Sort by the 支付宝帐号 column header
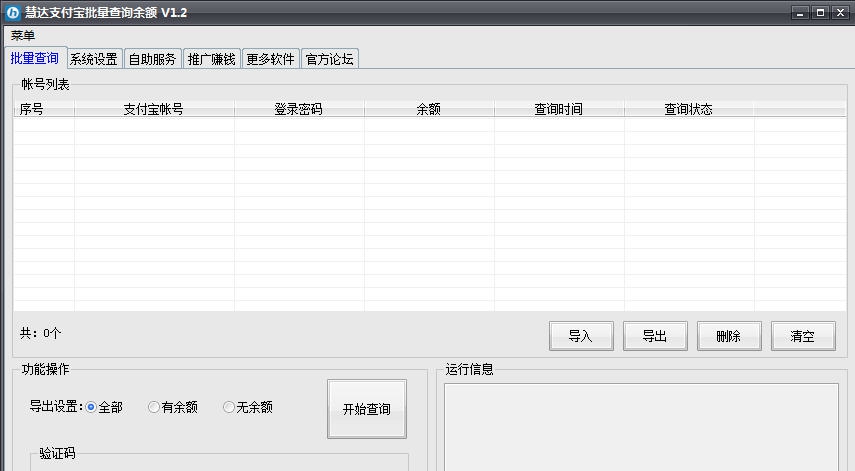The width and height of the screenshot is (855, 471). [x=154, y=109]
